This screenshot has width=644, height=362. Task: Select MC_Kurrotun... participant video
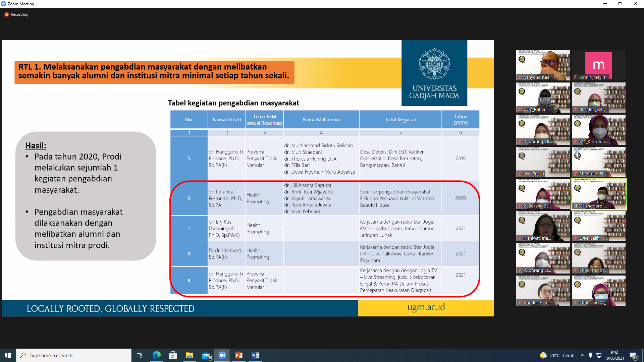click(x=599, y=130)
